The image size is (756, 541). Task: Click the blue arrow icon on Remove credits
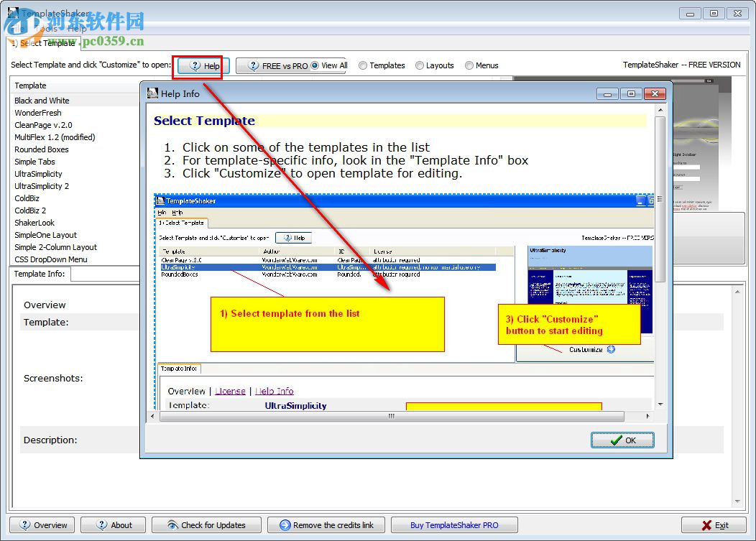tap(285, 525)
